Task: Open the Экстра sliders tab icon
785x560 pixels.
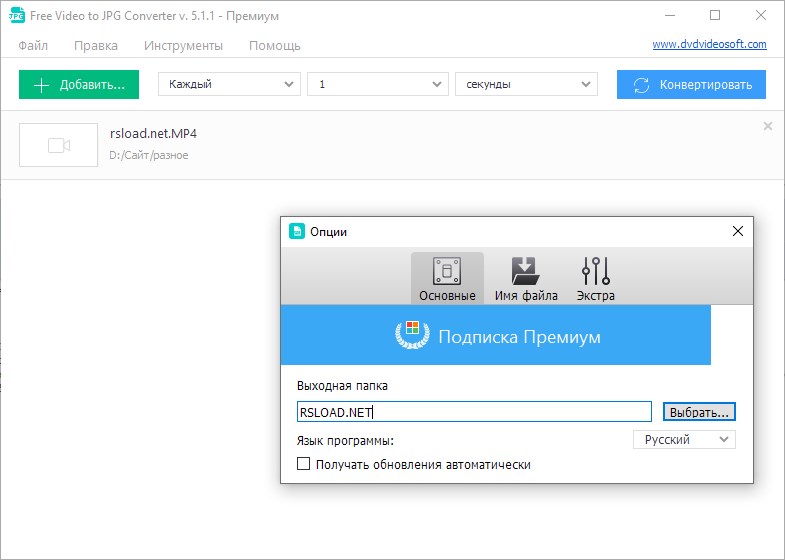Action: click(595, 272)
